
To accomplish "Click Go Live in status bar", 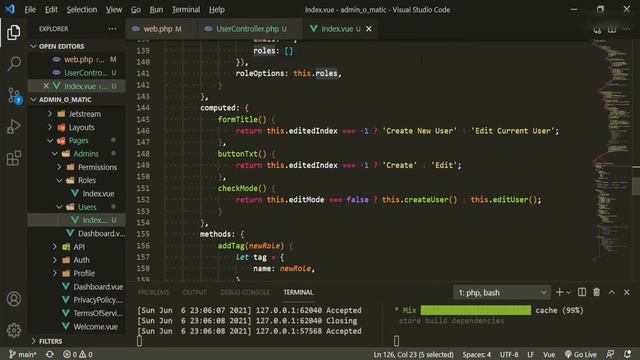I will click(x=581, y=354).
